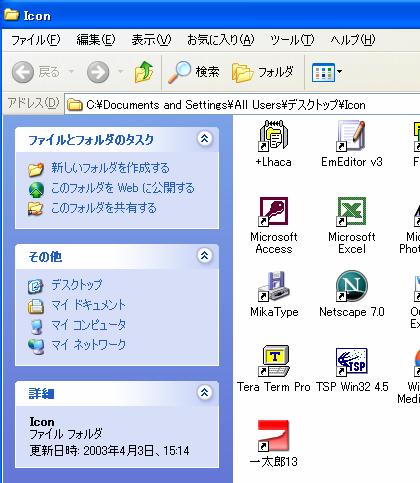Image resolution: width=420 pixels, height=483 pixels.
Task: Click the My Computer icon in その他
Action: tap(36, 327)
